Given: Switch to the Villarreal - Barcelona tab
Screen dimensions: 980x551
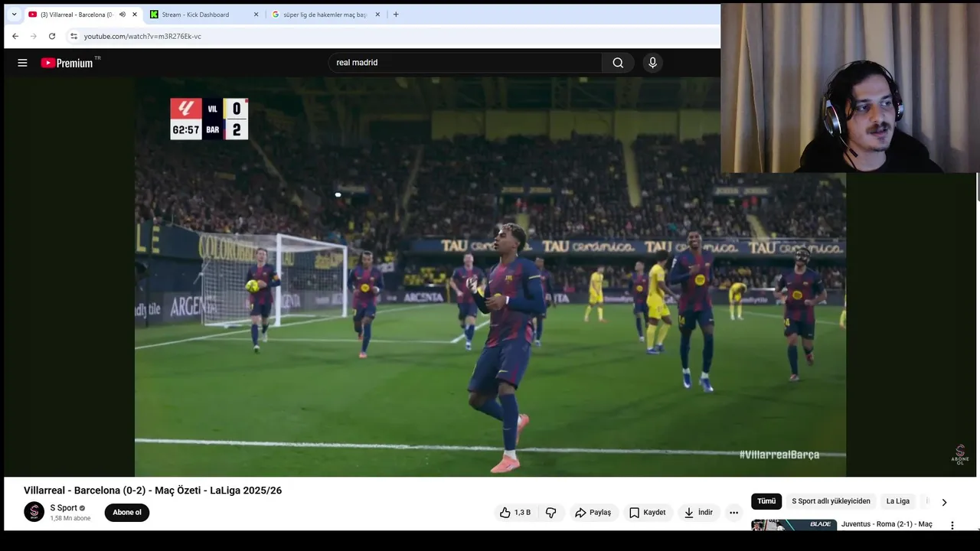Looking at the screenshot, I should (77, 15).
